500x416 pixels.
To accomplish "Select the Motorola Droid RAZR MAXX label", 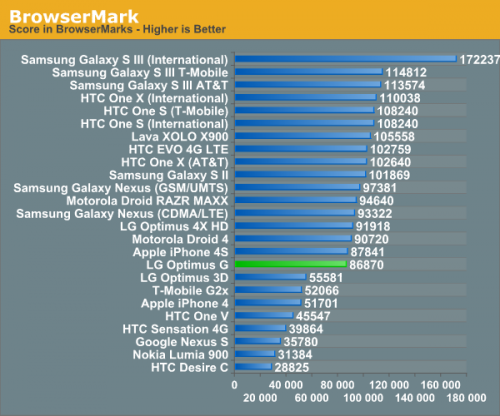I will 147,201.
